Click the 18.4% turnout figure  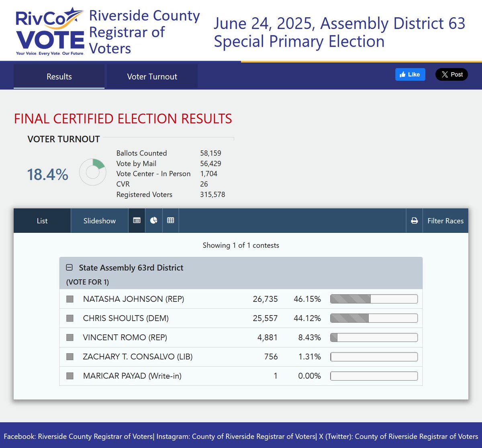pos(48,175)
